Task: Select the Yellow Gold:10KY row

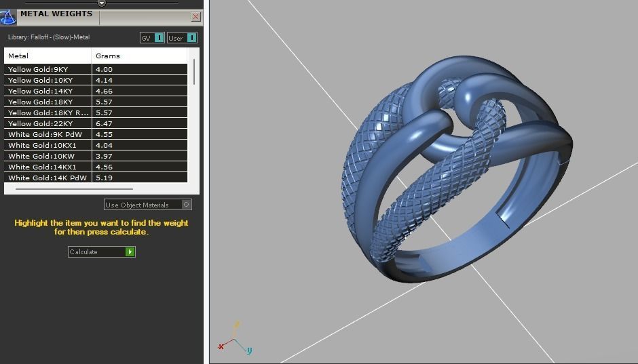Action: coord(96,80)
